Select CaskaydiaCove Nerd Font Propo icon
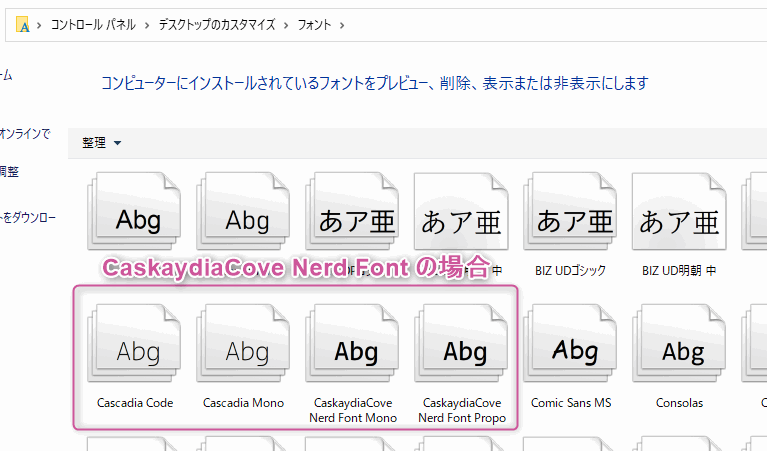Image resolution: width=767 pixels, height=451 pixels. 461,343
